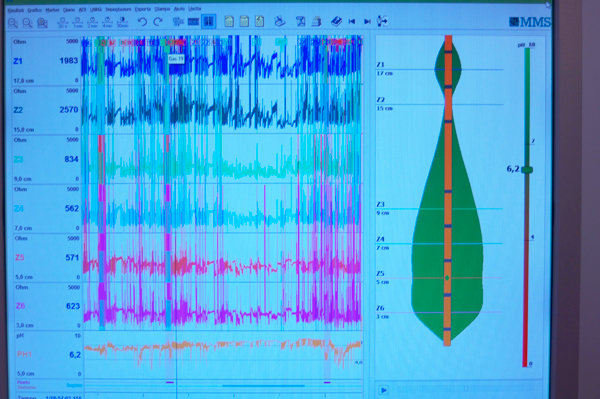Viewport: 600px width, 399px height.
Task: Click the undo arrow icon
Action: tap(142, 22)
